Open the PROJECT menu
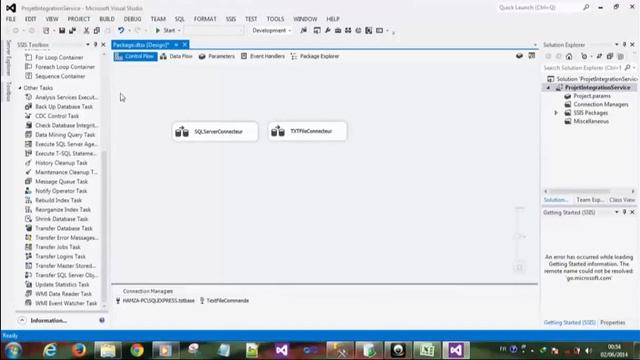Image resolution: width=640 pixels, height=360 pixels. click(79, 19)
